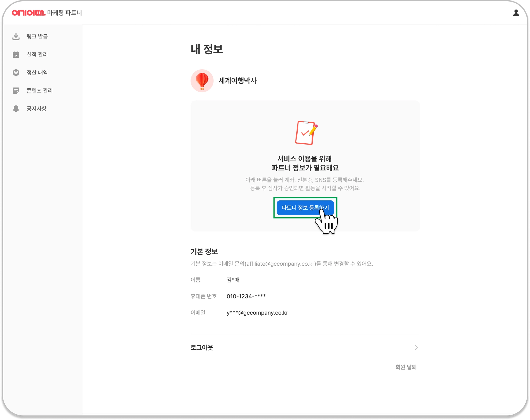Click the note icon for 콘텐츠 관리

click(16, 91)
